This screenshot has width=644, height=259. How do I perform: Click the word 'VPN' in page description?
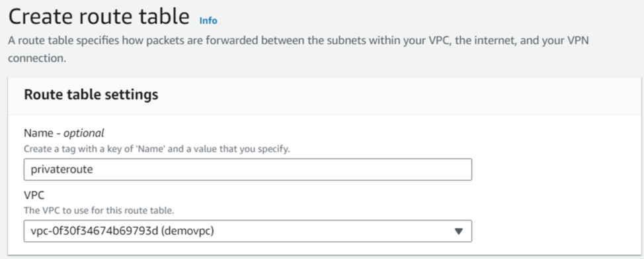coord(577,41)
